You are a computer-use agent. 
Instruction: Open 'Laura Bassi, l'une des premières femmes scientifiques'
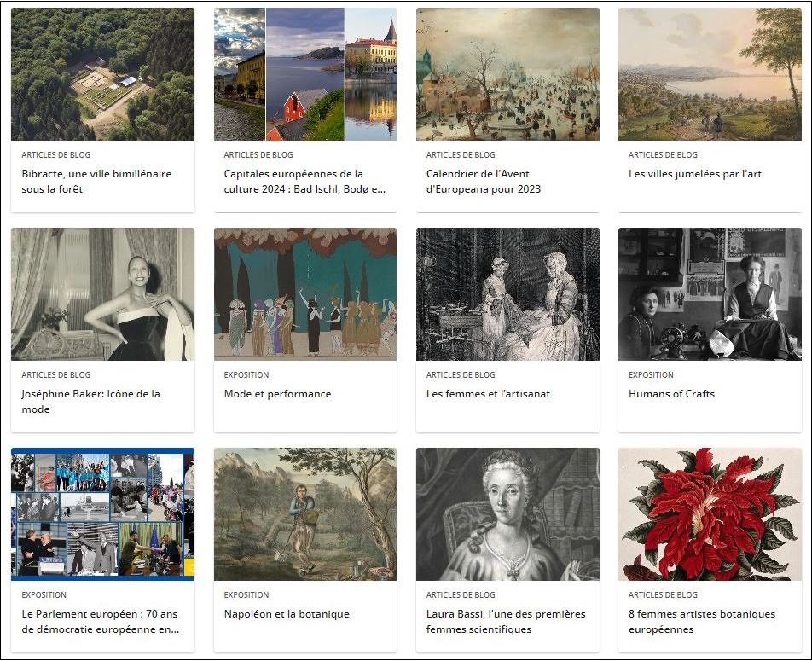tap(506, 622)
